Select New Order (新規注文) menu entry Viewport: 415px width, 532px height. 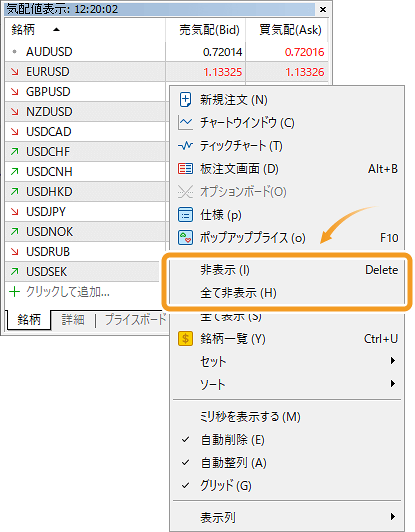[x=286, y=100]
